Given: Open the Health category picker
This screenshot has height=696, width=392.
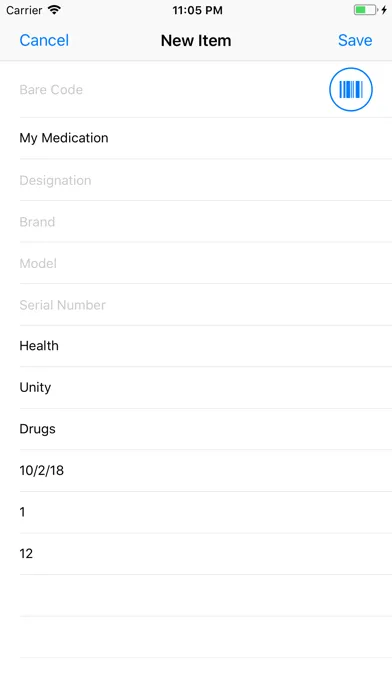Looking at the screenshot, I should tap(206, 346).
